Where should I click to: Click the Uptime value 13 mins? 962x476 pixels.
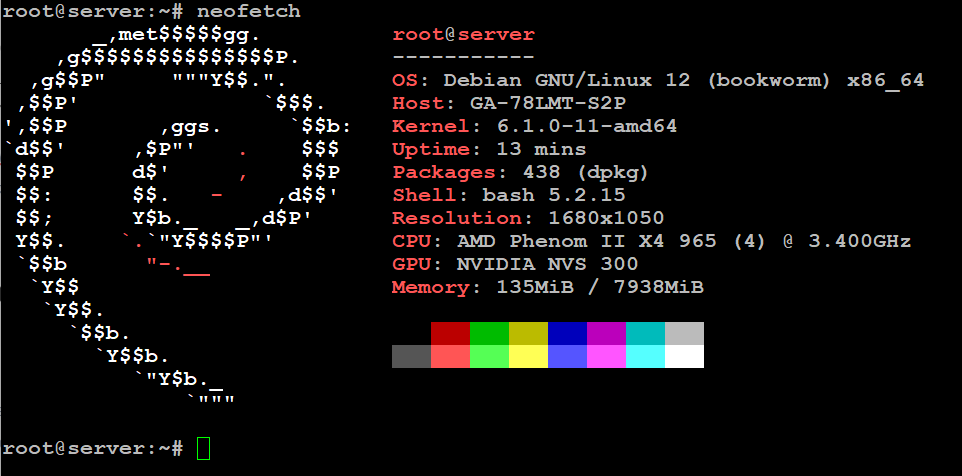541,149
